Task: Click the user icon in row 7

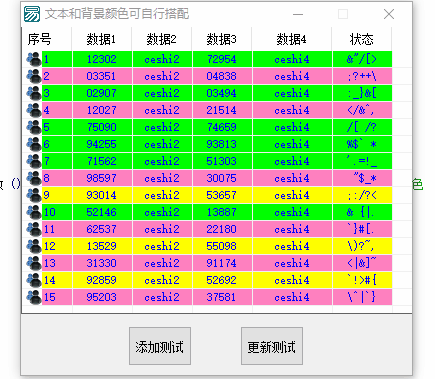Action: coord(34,161)
